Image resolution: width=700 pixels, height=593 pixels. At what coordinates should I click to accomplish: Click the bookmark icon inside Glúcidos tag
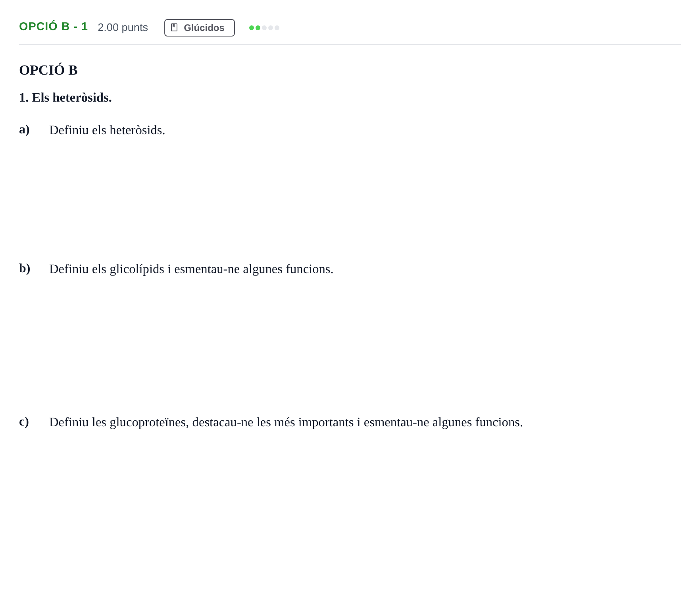tap(174, 28)
